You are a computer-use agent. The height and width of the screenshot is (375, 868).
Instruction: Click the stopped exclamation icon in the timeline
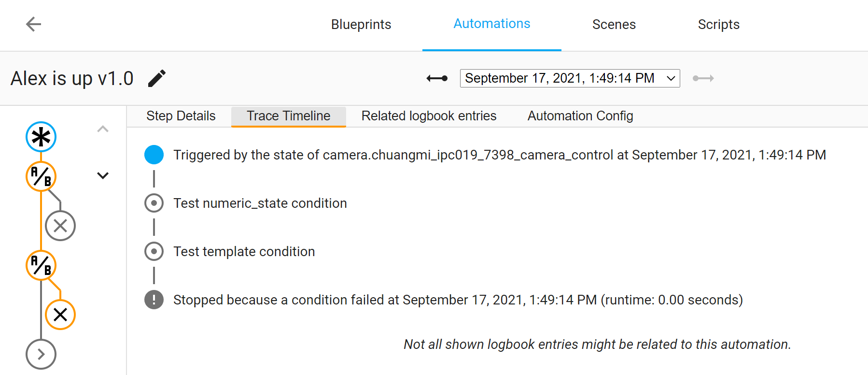154,300
